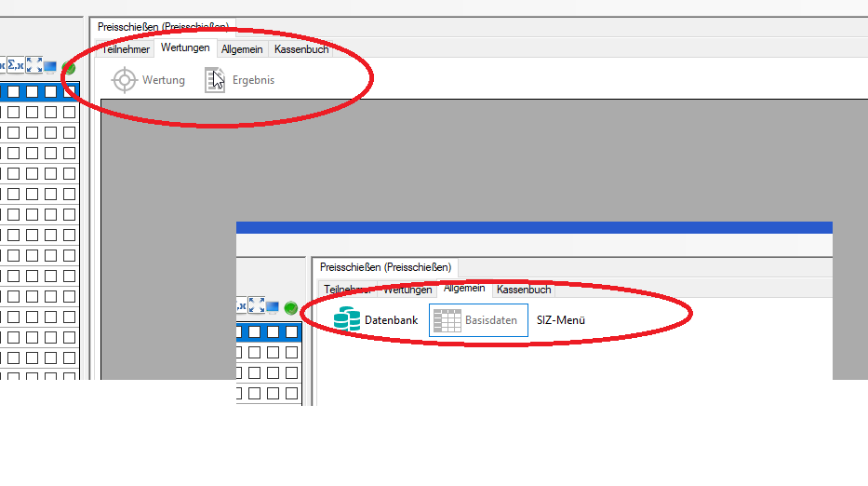The image size is (868, 486).
Task: Click the blue monitor icon in the larger window
Action: (51, 67)
